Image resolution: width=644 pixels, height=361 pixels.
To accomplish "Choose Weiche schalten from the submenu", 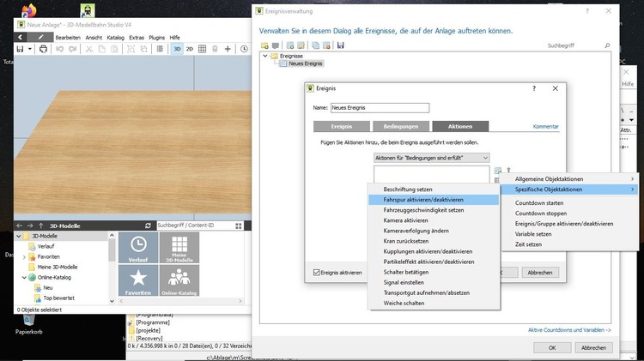I will 434,304.
